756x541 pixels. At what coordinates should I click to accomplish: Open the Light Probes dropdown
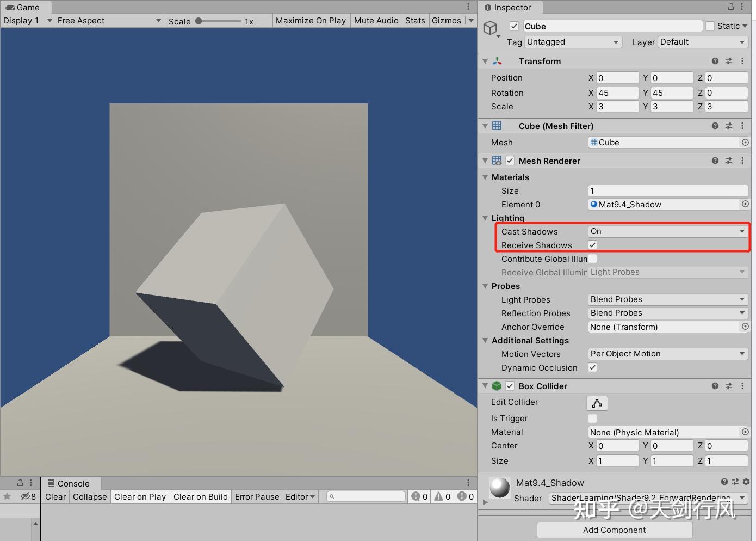[667, 299]
